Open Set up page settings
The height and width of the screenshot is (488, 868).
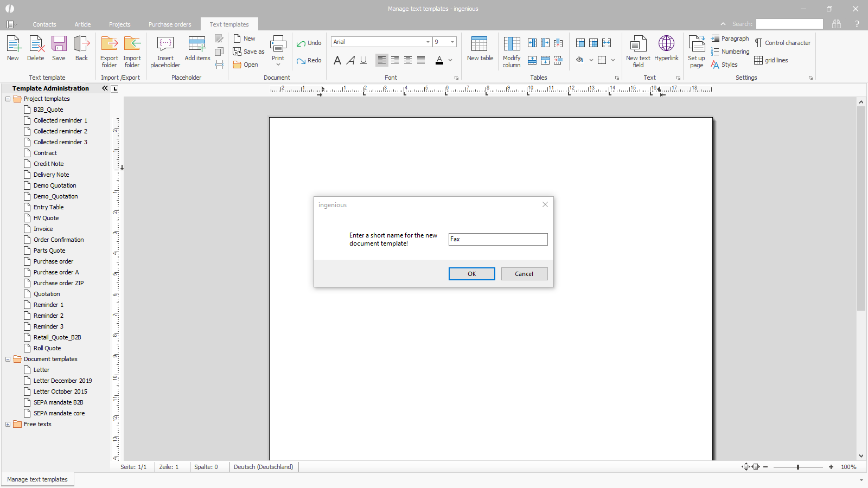(x=697, y=44)
